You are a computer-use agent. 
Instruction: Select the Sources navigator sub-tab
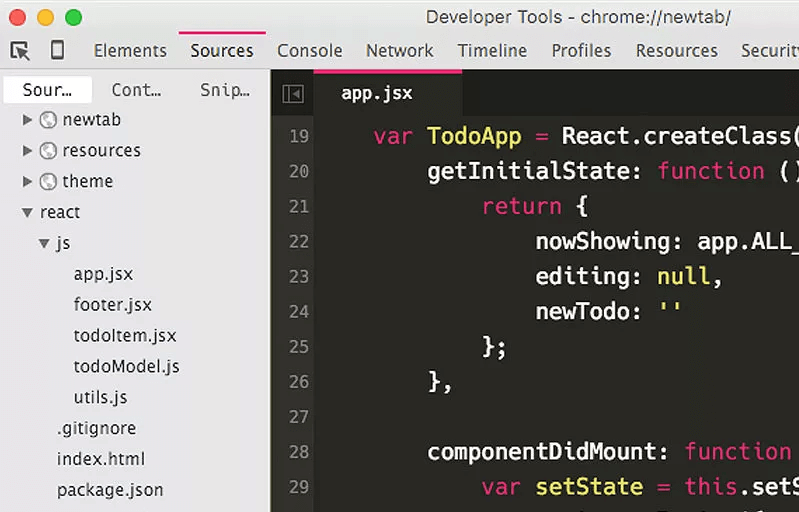[x=47, y=90]
